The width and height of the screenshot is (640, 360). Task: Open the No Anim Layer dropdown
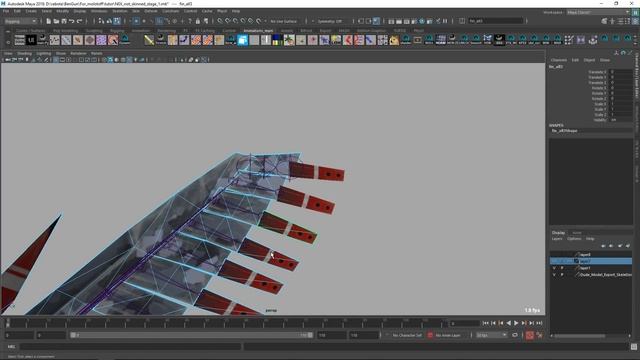[x=448, y=335]
